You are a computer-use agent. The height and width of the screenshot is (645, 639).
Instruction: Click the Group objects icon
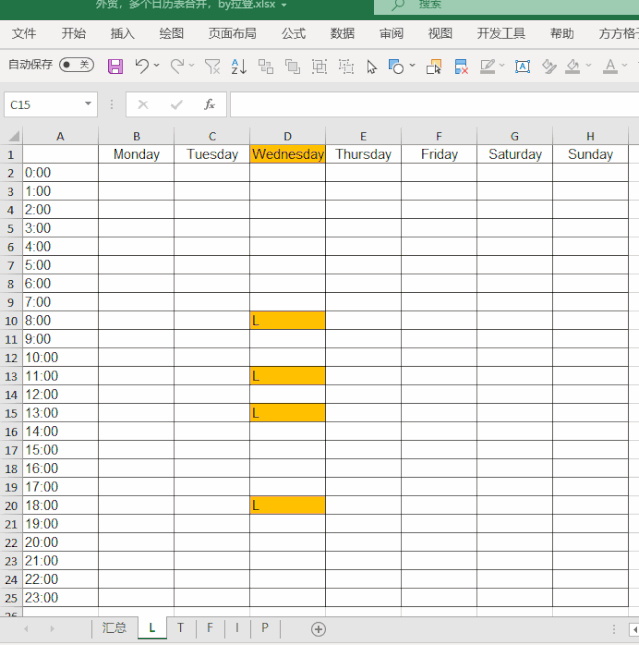coord(319,66)
